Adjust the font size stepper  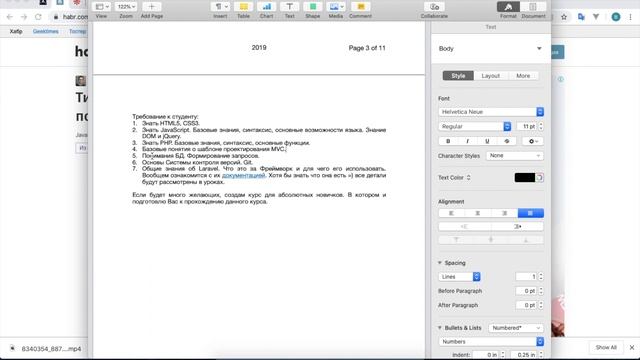[x=541, y=127]
